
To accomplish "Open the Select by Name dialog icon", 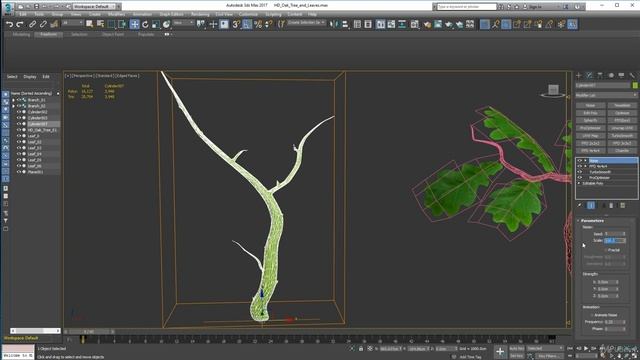I will coord(100,24).
